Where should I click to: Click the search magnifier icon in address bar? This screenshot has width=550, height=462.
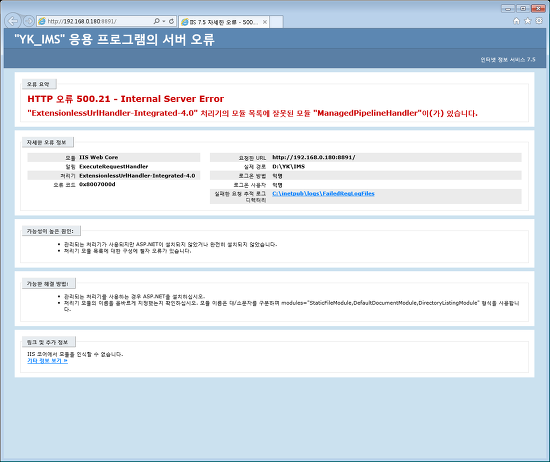[156, 21]
